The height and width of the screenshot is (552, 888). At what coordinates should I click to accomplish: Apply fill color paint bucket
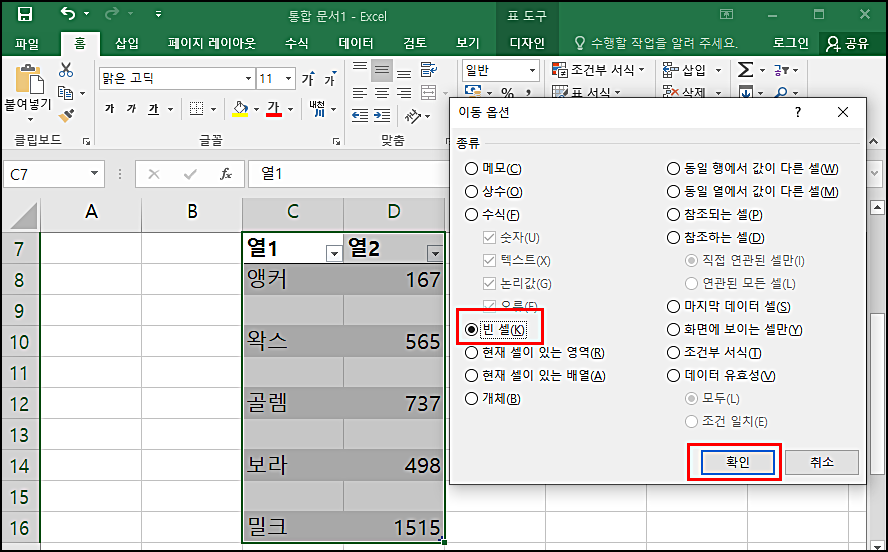tap(240, 109)
